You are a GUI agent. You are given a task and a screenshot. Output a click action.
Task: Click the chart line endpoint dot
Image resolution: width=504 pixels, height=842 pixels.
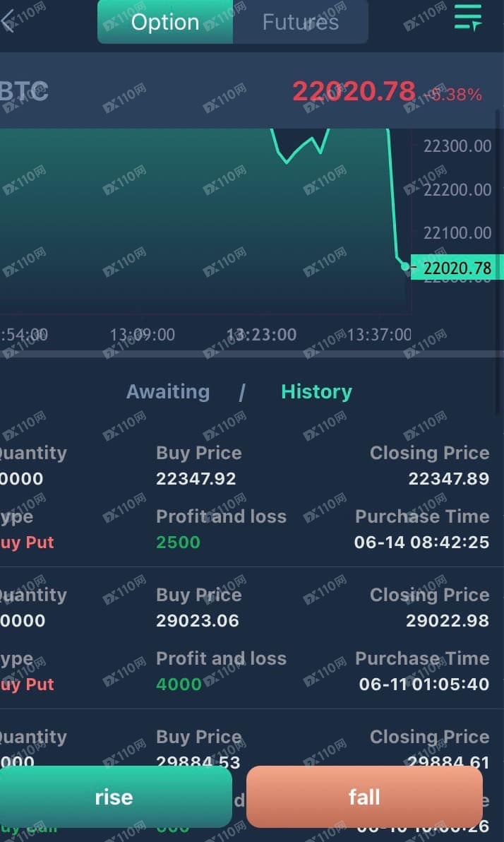[x=405, y=266]
